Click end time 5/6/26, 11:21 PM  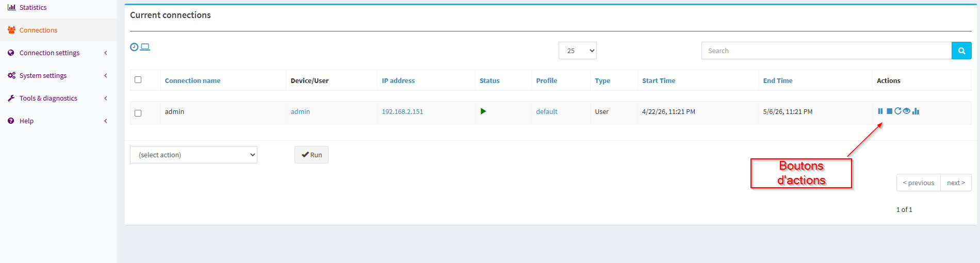click(x=788, y=111)
